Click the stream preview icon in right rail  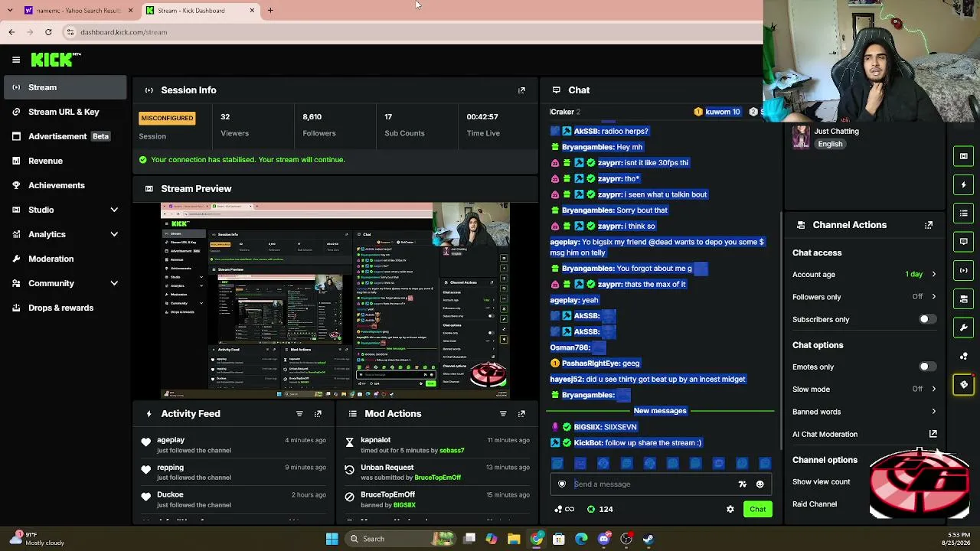964,156
